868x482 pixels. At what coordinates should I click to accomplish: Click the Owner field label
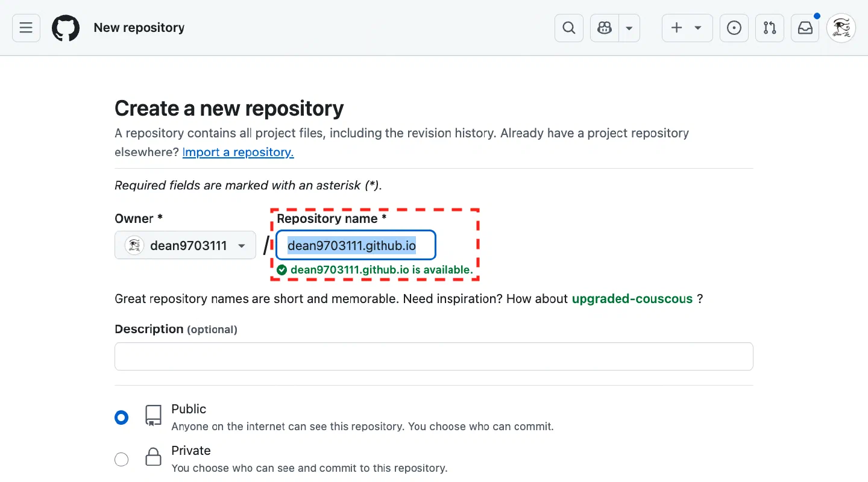point(139,218)
